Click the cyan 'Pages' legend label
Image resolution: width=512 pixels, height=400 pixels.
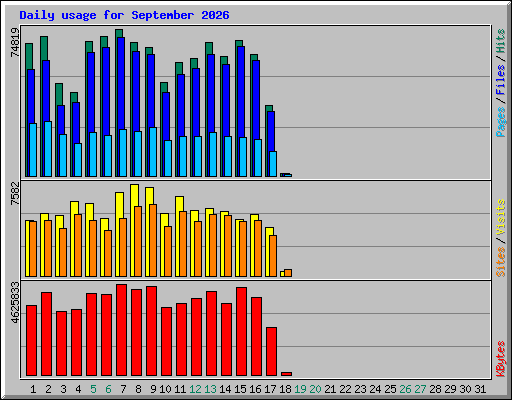[501, 122]
